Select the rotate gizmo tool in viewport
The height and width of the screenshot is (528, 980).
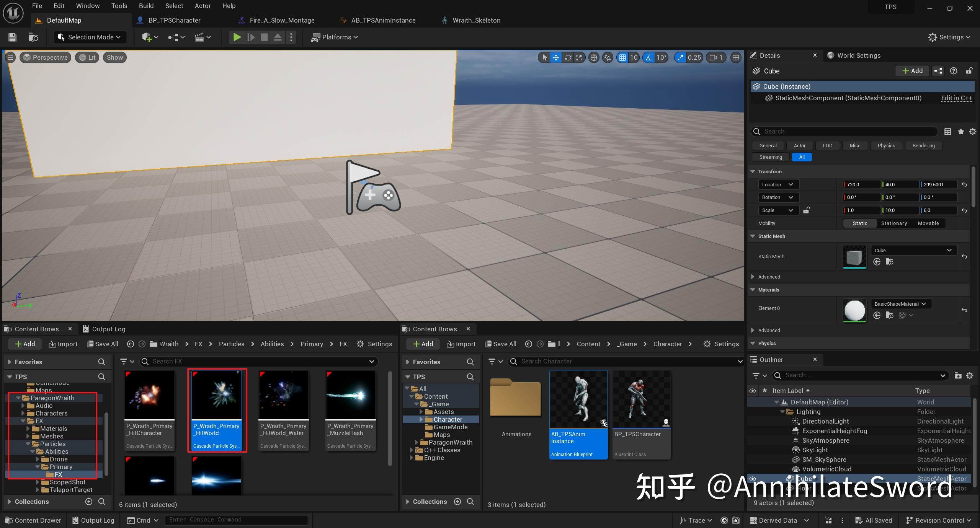click(568, 58)
